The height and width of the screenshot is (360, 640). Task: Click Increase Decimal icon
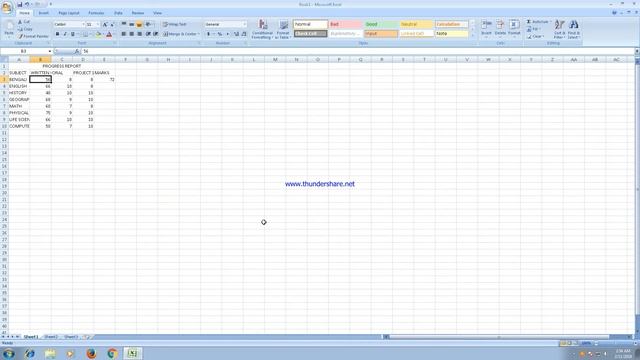(236, 34)
